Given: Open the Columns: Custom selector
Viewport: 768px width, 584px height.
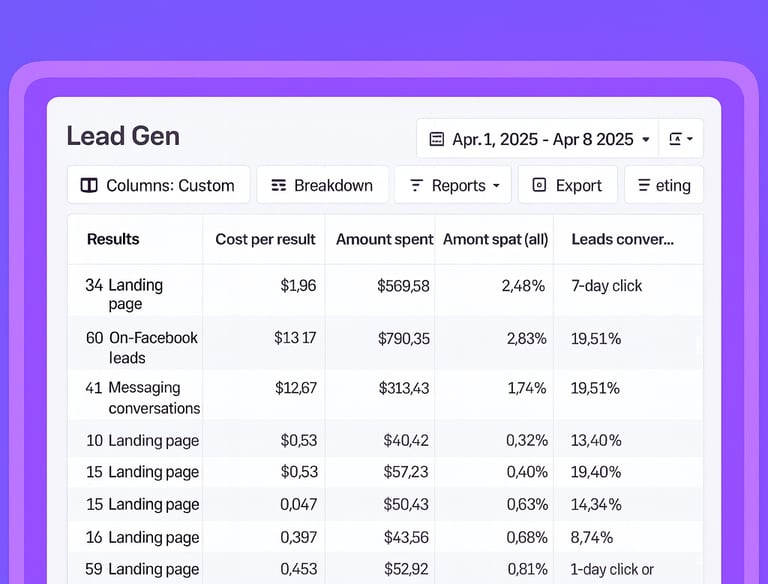Looking at the screenshot, I should point(159,185).
